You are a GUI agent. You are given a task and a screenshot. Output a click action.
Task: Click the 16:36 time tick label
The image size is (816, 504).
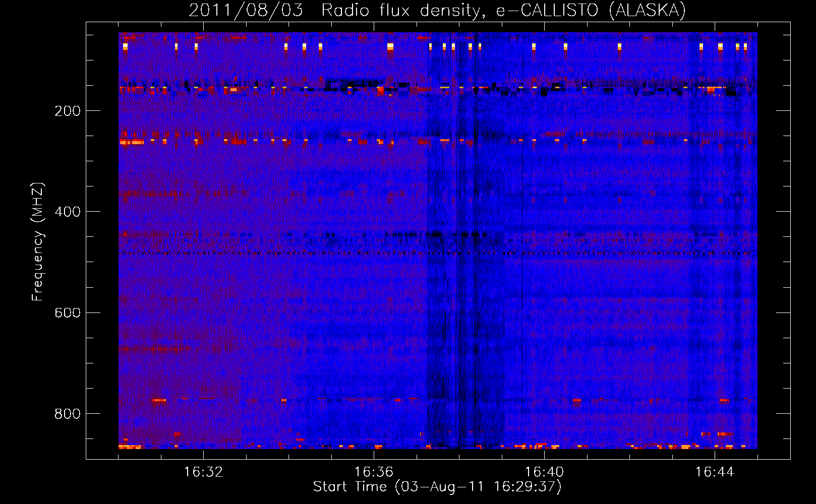(x=374, y=472)
